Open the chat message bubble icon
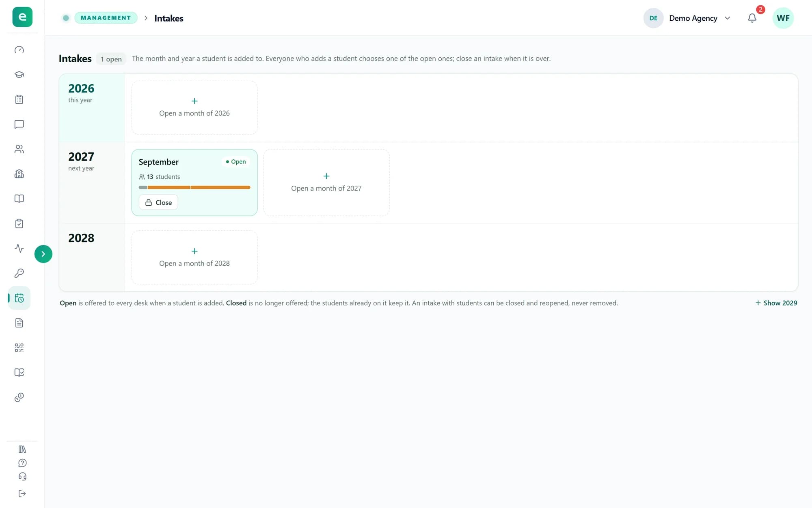This screenshot has height=508, width=812. (x=19, y=124)
